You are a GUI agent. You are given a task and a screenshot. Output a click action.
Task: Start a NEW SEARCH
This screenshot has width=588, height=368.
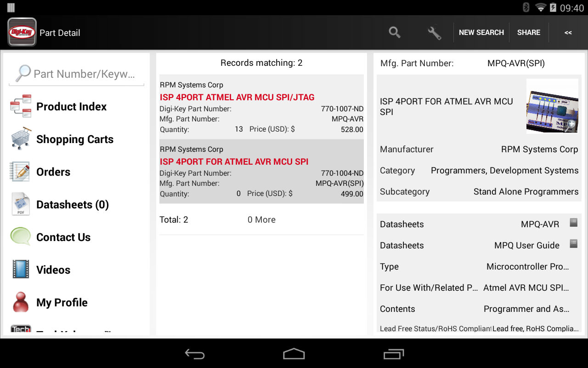(481, 32)
